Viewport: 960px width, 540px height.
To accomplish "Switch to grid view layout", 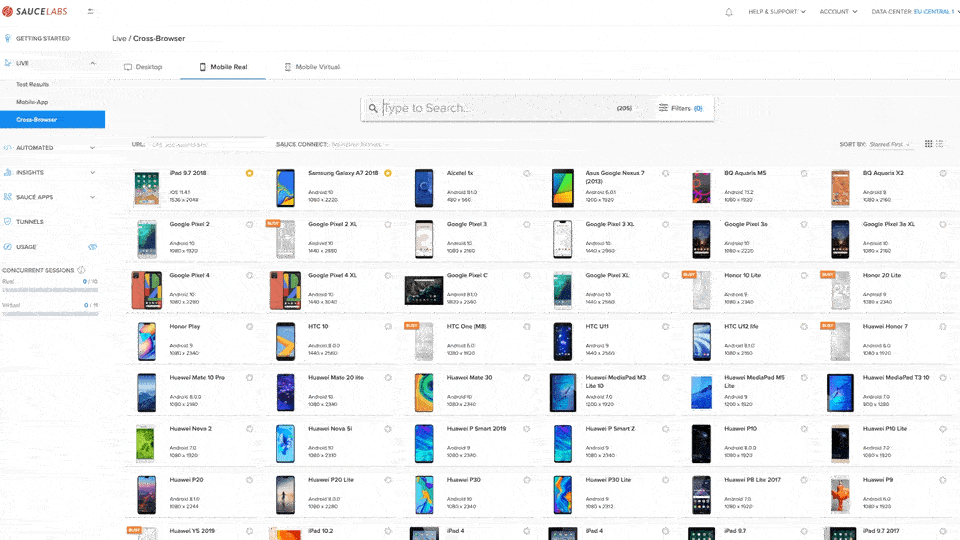I will click(928, 144).
